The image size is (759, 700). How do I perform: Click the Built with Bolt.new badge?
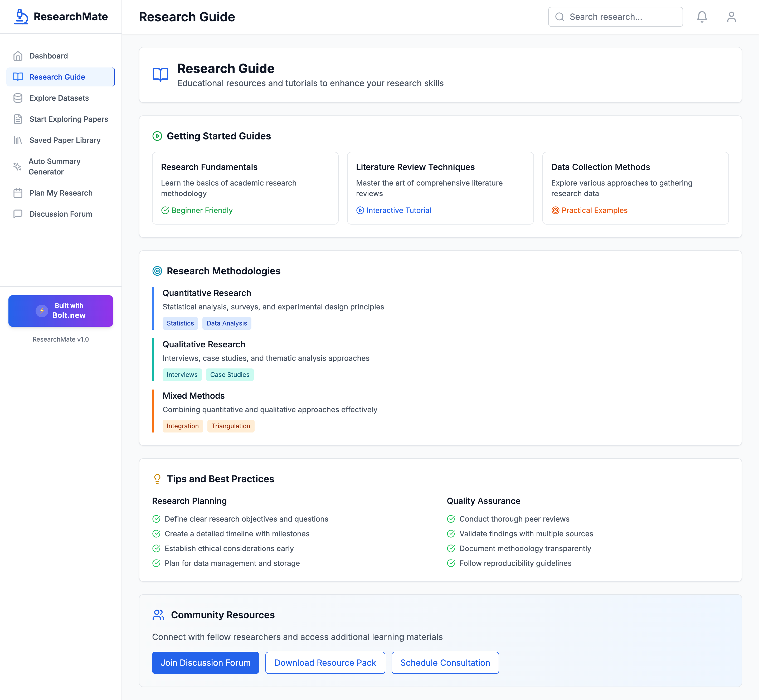[61, 311]
